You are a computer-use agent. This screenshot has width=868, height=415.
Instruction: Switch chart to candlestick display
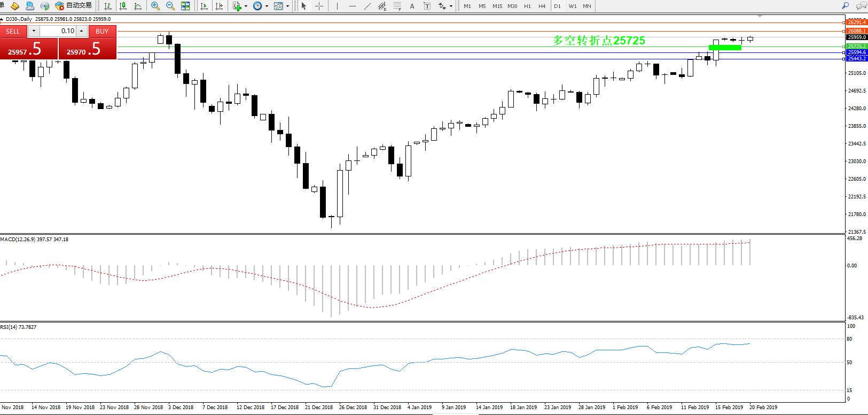pos(123,6)
